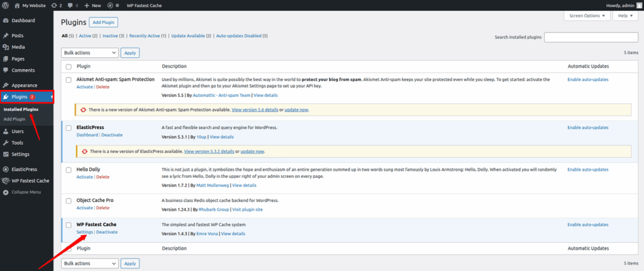644x271 pixels.
Task: Delete the Object Cache Pro plugin
Action: [x=103, y=208]
